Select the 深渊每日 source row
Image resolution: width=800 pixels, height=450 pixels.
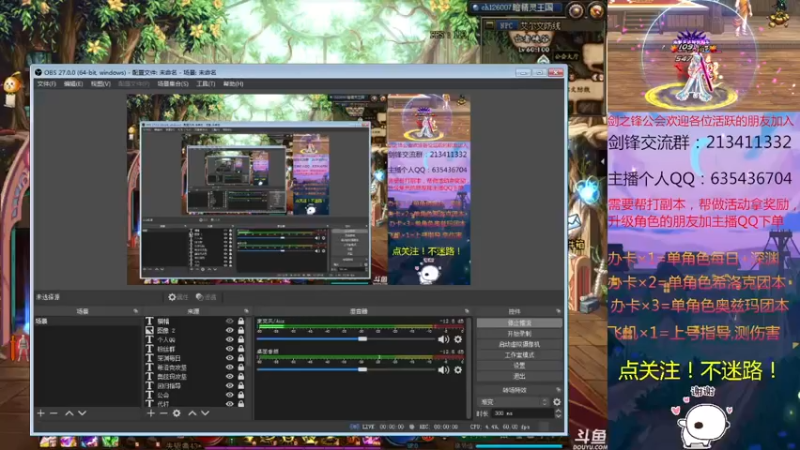coord(195,358)
